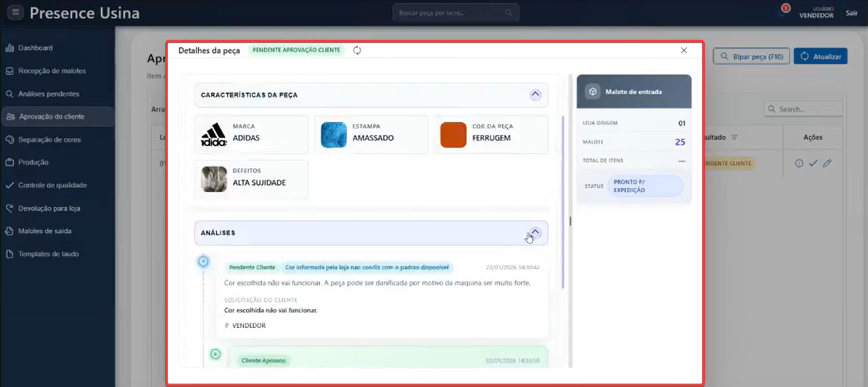Collapse the Análises section
Screen dimensions: 868x387
tap(535, 232)
